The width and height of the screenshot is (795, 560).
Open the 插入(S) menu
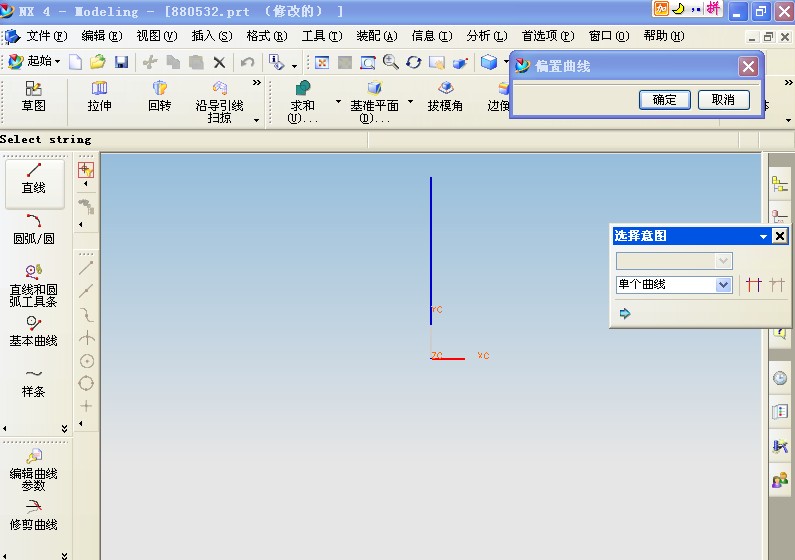(x=212, y=36)
